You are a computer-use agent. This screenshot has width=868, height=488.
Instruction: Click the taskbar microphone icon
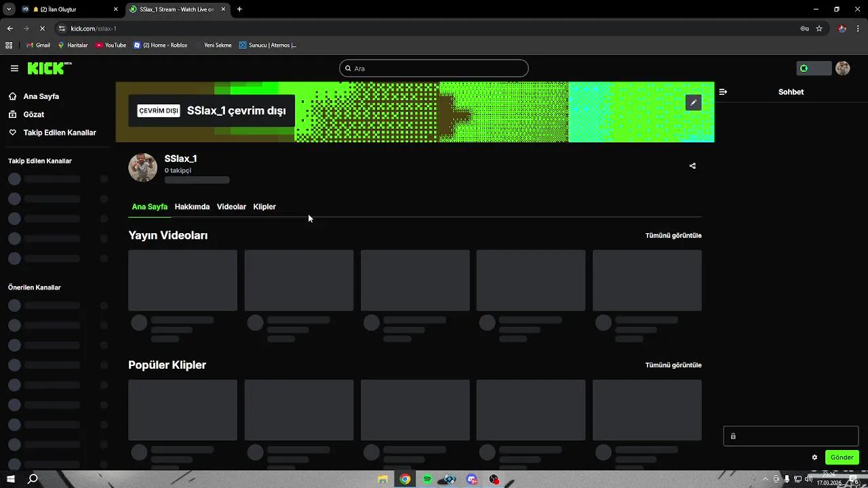(x=787, y=479)
